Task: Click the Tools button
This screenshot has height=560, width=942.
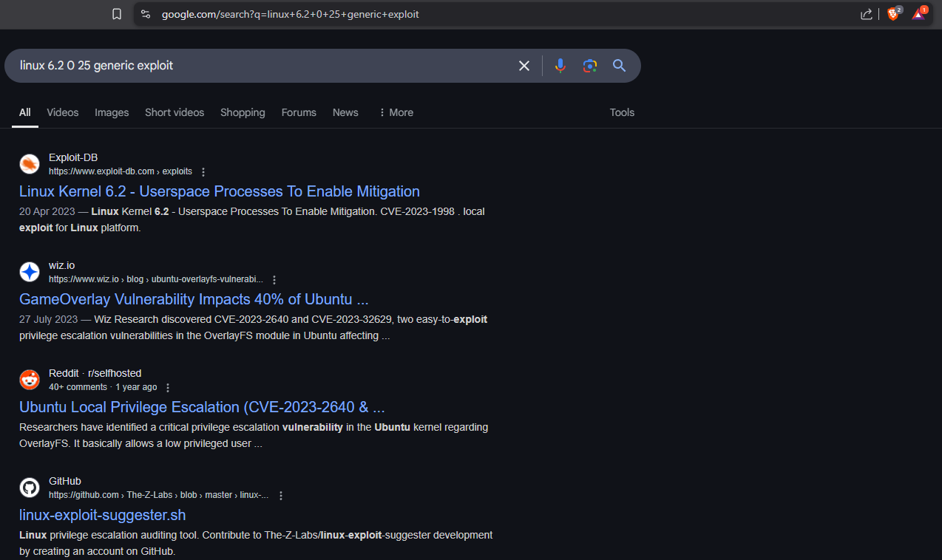Action: click(622, 112)
